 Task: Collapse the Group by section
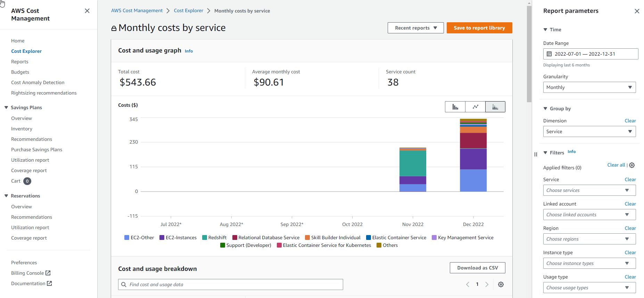coord(545,108)
